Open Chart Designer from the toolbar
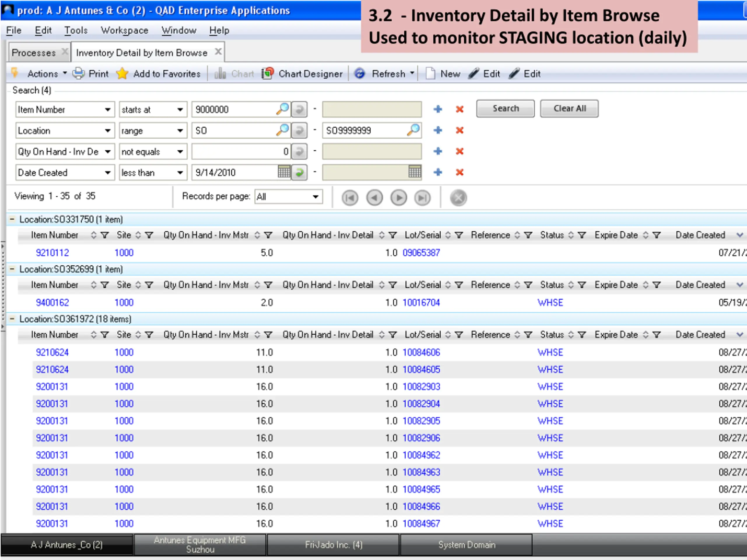 tap(302, 73)
